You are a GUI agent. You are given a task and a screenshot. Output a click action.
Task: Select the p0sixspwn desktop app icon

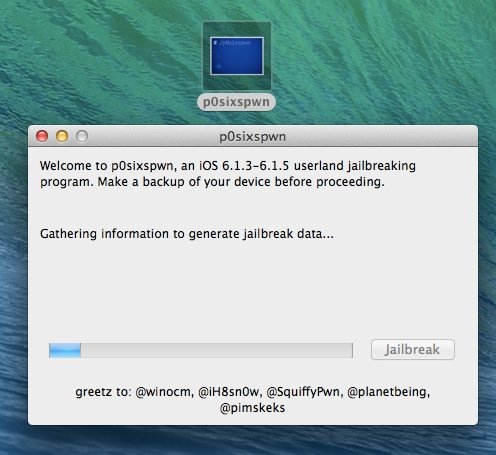tap(237, 56)
